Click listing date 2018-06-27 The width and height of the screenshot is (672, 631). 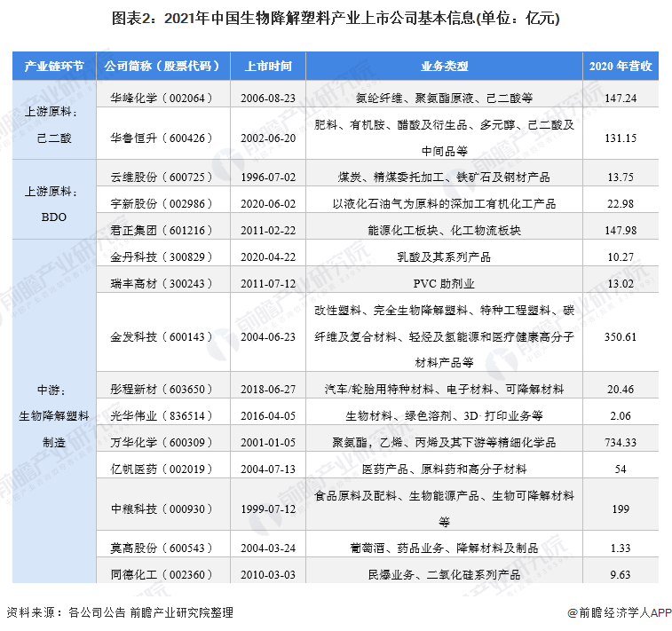(268, 389)
